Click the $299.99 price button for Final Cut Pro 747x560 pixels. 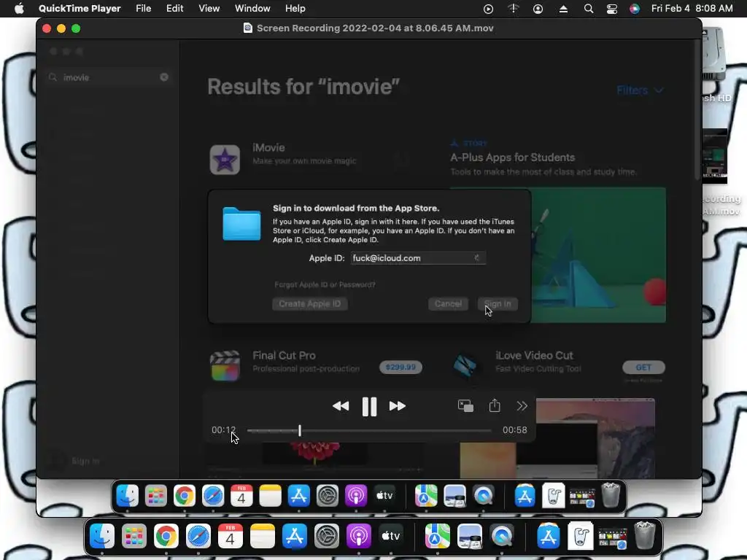tap(400, 367)
